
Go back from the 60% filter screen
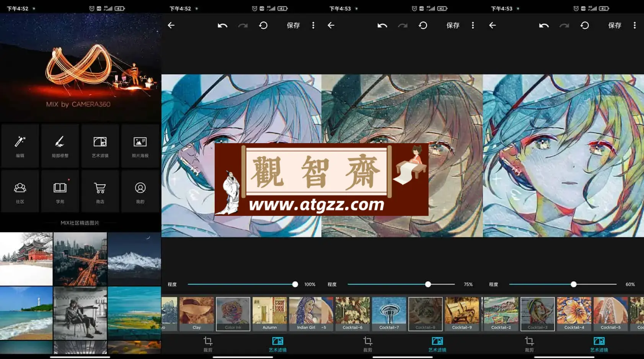(x=492, y=25)
